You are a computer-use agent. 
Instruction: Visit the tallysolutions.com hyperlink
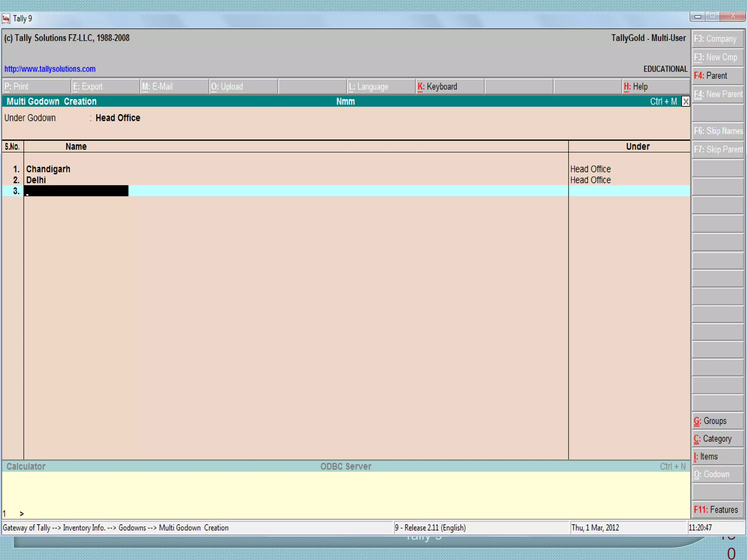point(50,69)
